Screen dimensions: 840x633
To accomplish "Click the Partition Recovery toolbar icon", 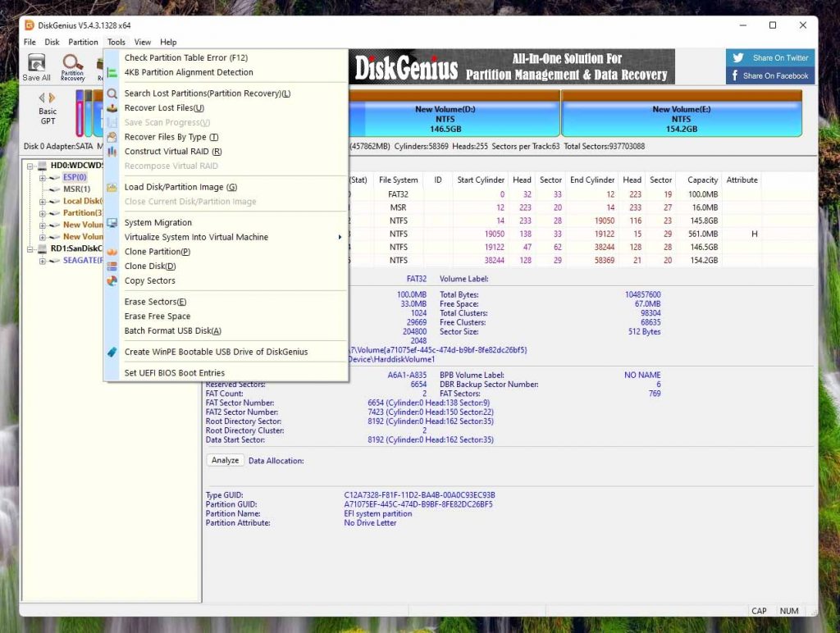I will pyautogui.click(x=72, y=66).
